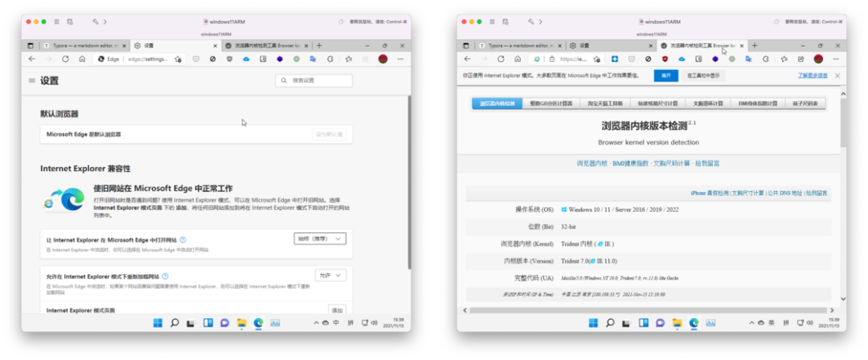This screenshot has width=868, height=360.
Task: Open 给我留言 link below page title
Action: click(707, 163)
